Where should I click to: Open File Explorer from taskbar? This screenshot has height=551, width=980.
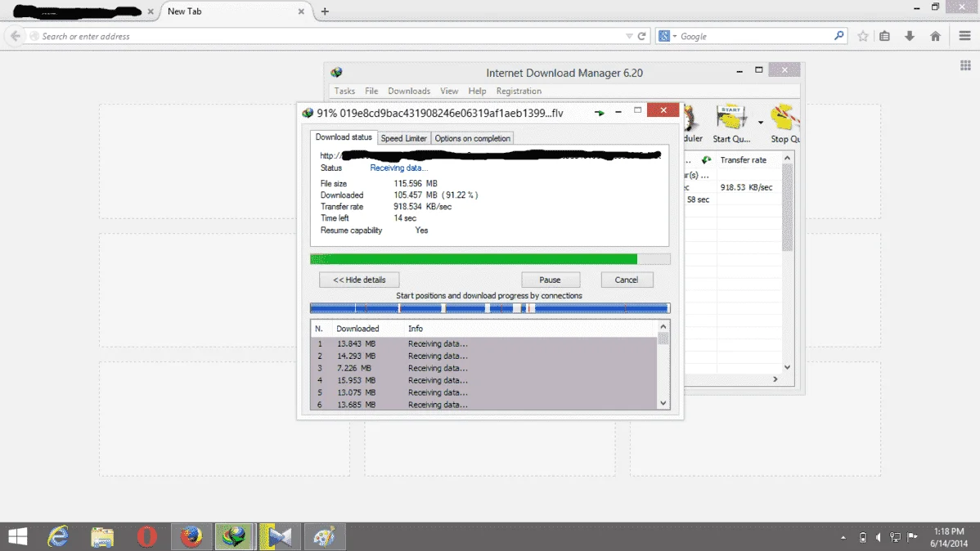102,536
